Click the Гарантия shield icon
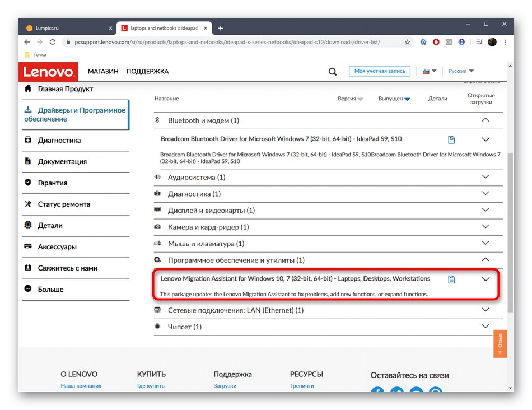Viewport: 532px width, 410px height. pos(28,182)
